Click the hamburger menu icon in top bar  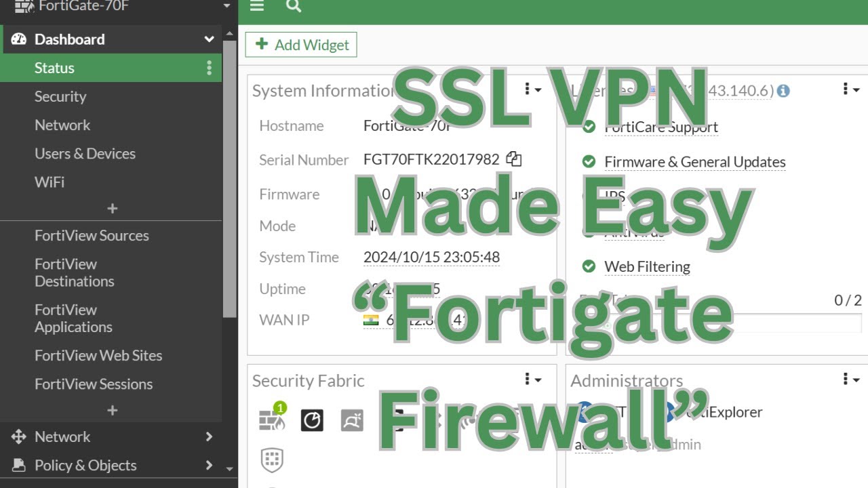coord(256,6)
